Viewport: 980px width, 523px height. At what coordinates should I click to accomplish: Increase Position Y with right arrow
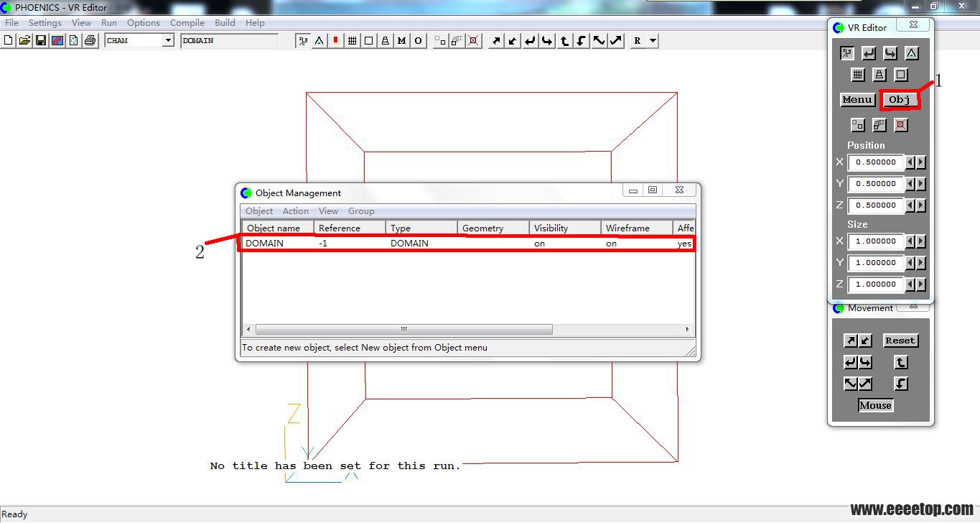(x=921, y=184)
